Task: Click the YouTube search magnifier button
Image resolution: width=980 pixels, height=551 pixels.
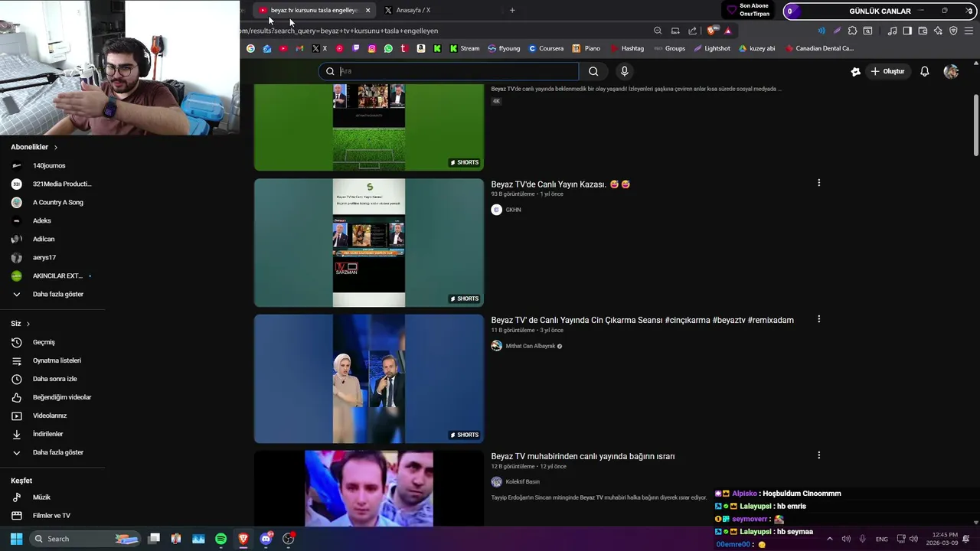Action: click(593, 71)
